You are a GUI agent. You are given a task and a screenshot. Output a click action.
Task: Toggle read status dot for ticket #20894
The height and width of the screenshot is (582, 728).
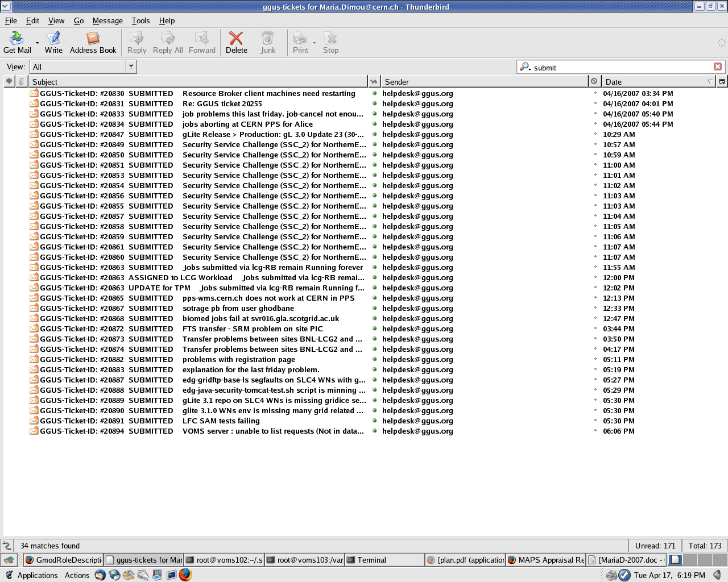click(374, 431)
